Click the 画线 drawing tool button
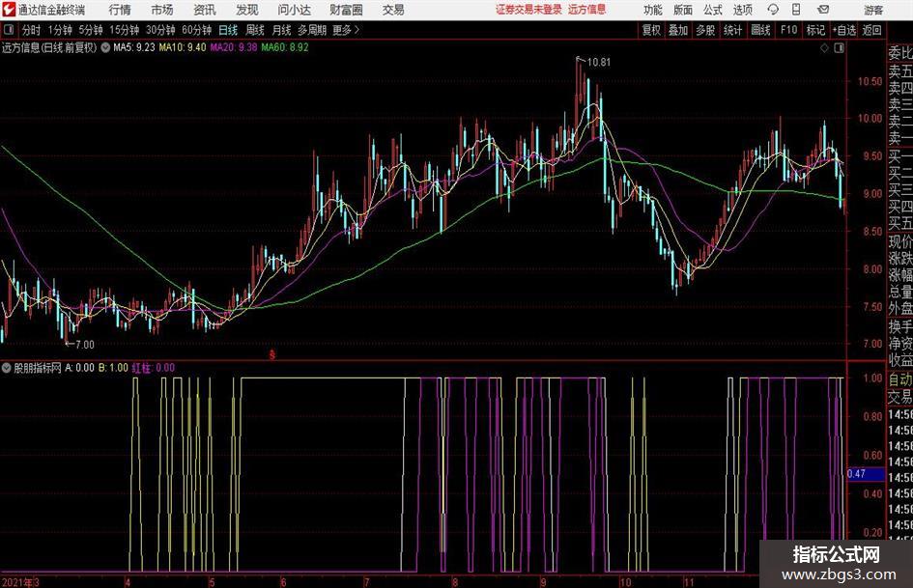 pyautogui.click(x=761, y=30)
